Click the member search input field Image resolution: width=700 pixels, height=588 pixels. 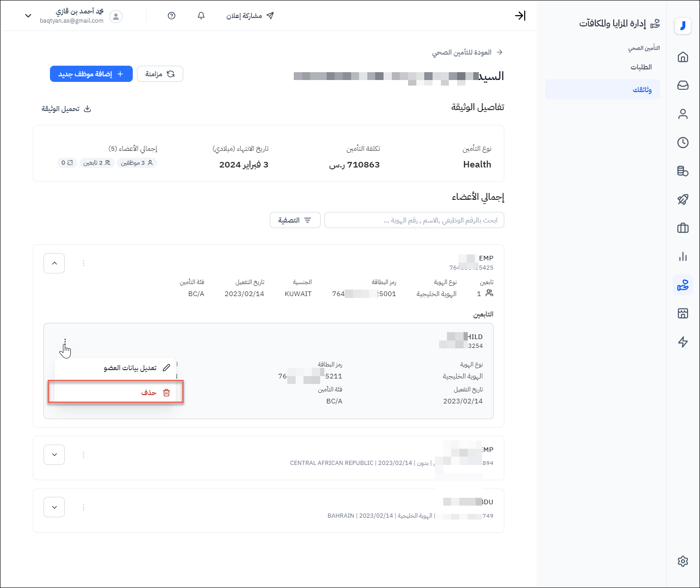(x=414, y=220)
